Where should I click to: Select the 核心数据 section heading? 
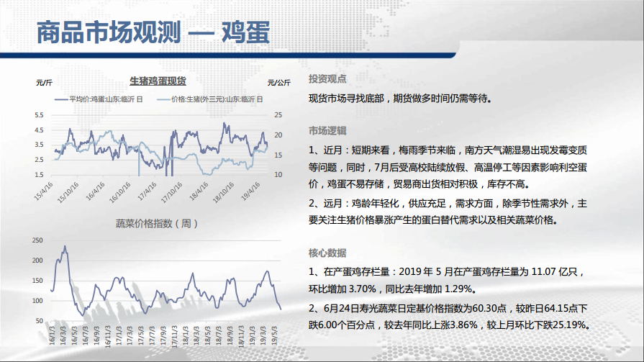[x=327, y=253]
